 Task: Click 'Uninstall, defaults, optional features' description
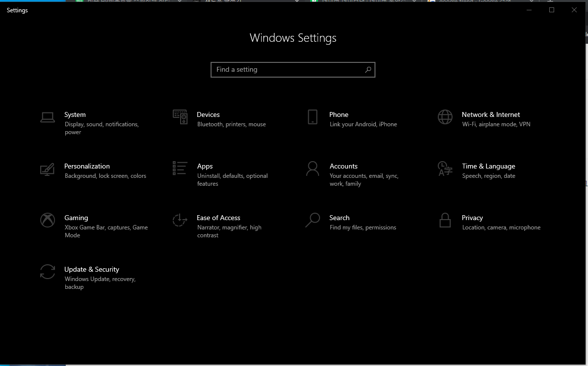233,180
